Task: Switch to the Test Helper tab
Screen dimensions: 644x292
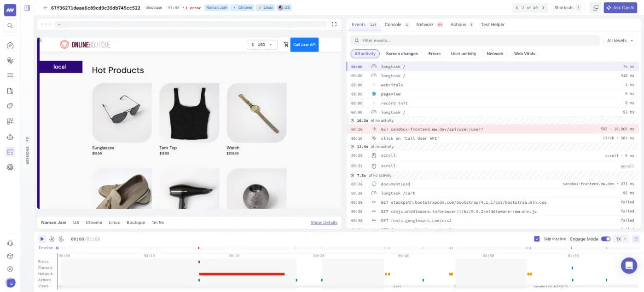Action: [x=493, y=24]
